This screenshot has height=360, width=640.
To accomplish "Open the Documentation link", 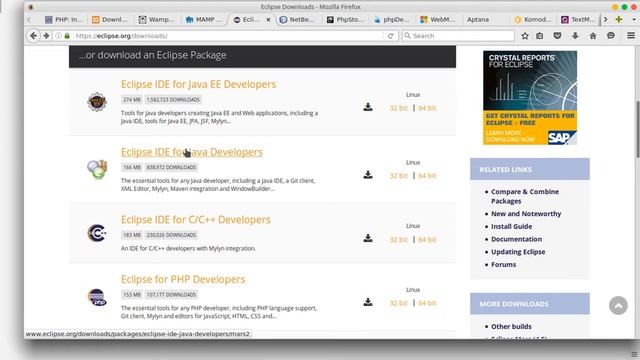I will (516, 239).
